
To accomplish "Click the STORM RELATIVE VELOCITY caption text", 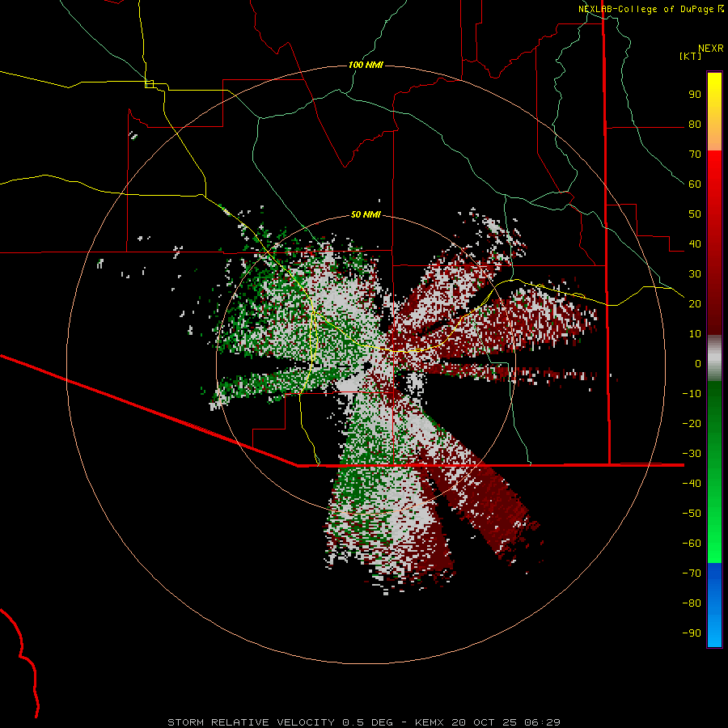I will coord(251,722).
